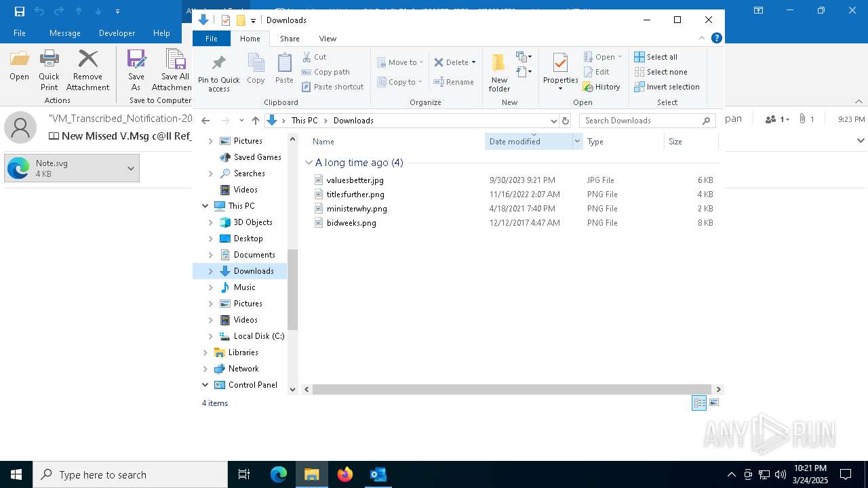
Task: Sort by Name column header
Action: point(397,142)
